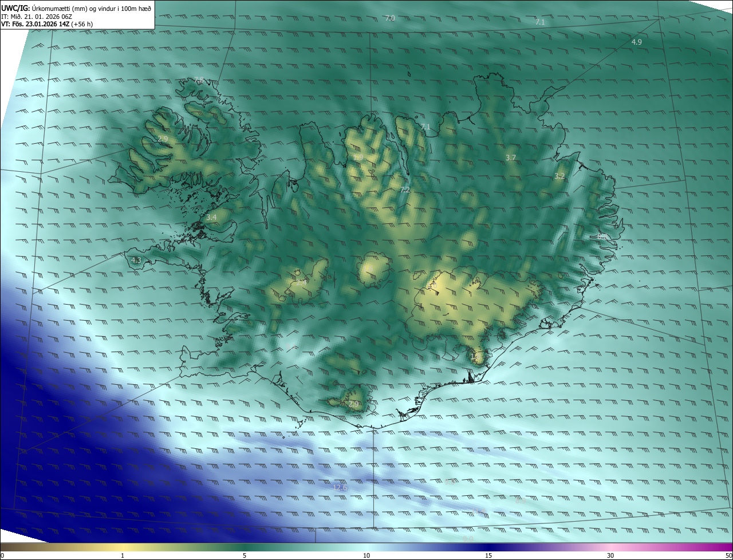This screenshot has width=733, height=560.
Task: Click the map value label "3.7"
Action: (x=511, y=157)
